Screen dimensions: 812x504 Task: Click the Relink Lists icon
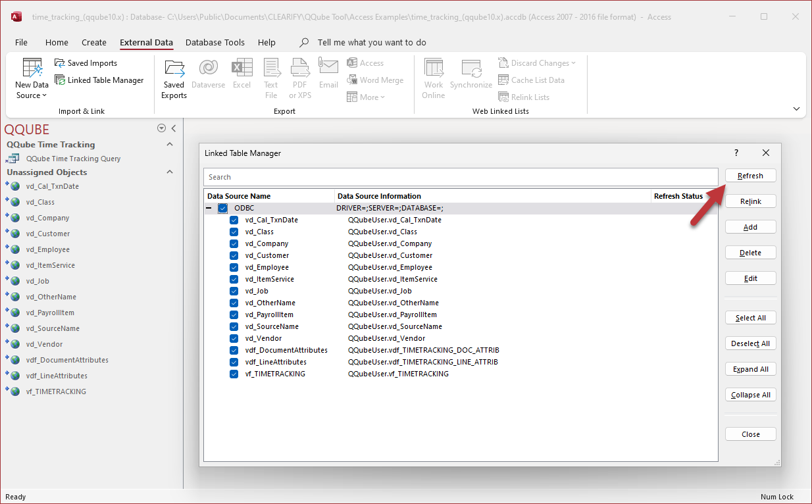point(503,97)
